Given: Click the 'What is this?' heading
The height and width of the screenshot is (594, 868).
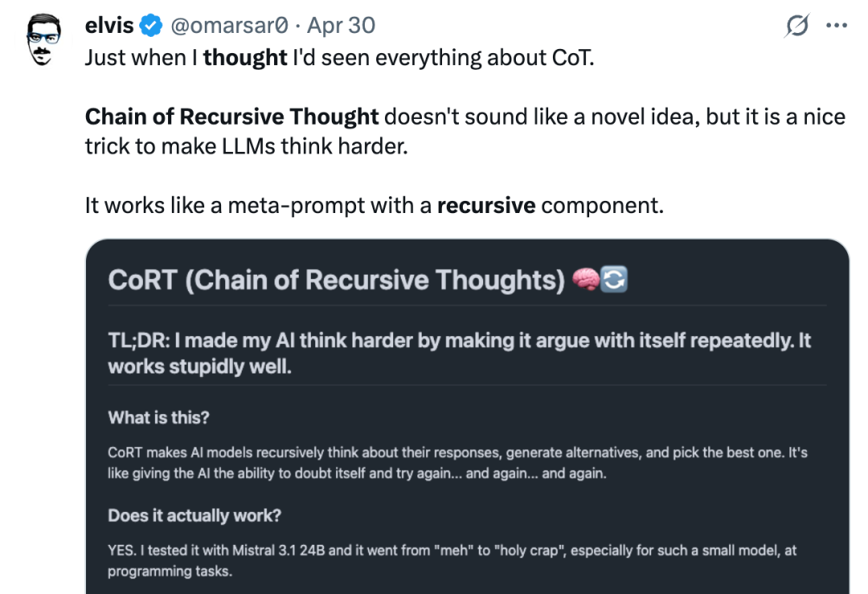Looking at the screenshot, I should coord(159,417).
